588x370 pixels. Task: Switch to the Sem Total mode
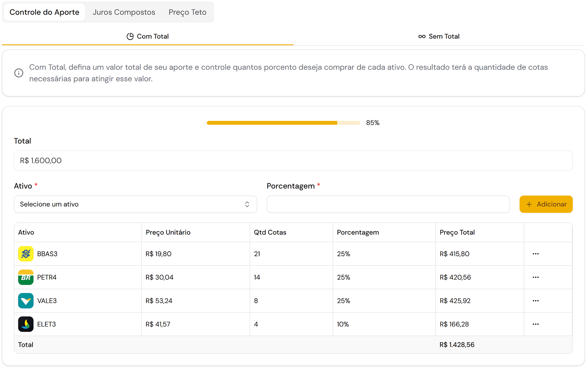439,36
